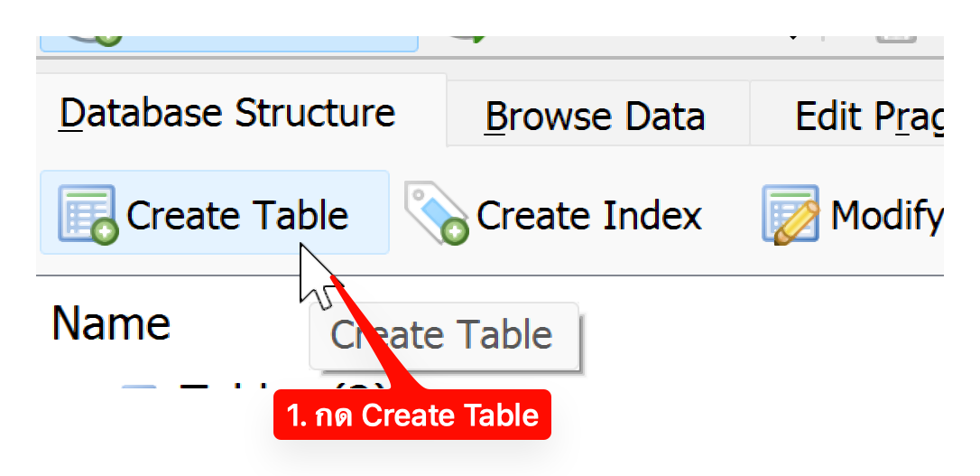Click the grey Create Table tooltip

(x=443, y=336)
